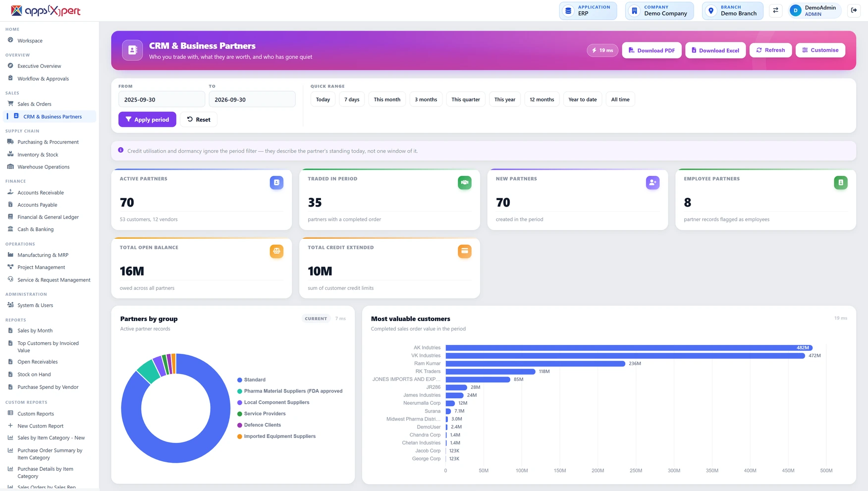Click the Total Credit Extended card icon

click(465, 251)
